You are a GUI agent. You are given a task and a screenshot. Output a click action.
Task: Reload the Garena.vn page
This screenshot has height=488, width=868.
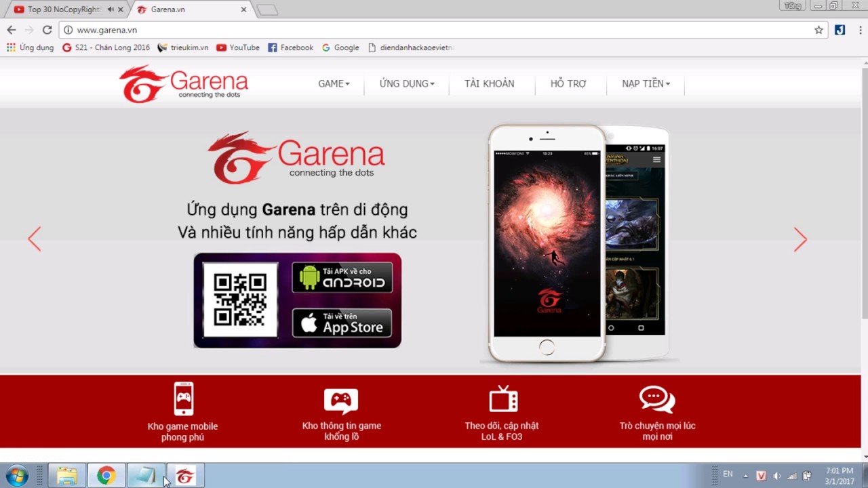point(47,30)
